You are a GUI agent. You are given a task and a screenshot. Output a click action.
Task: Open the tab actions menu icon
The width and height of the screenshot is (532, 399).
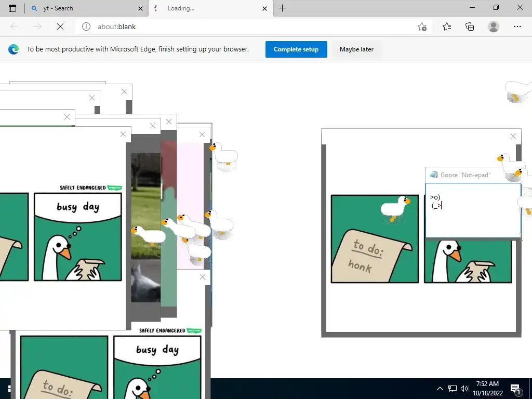coord(12,8)
